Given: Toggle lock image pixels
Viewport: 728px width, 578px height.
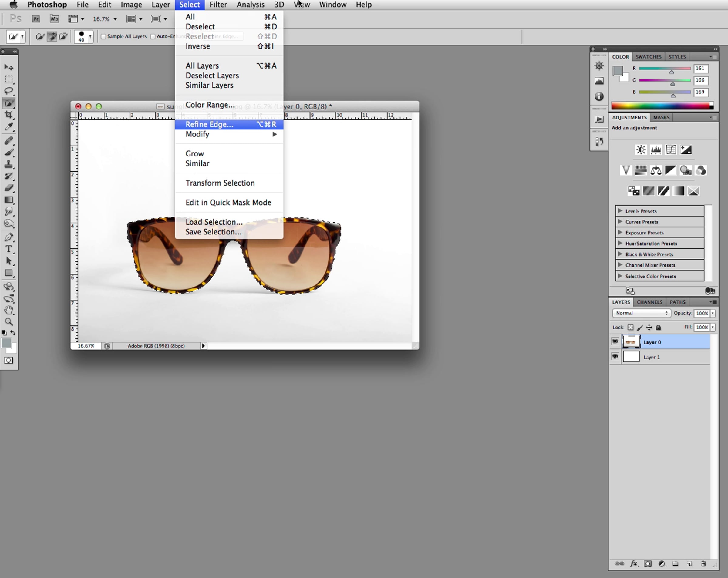Looking at the screenshot, I should click(x=639, y=327).
